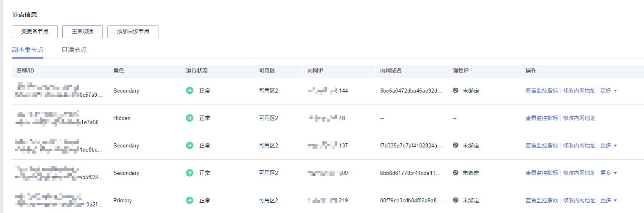This screenshot has height=213, width=644.
Task: Click 查看监控指标 for node ending .144
Action: click(x=542, y=91)
